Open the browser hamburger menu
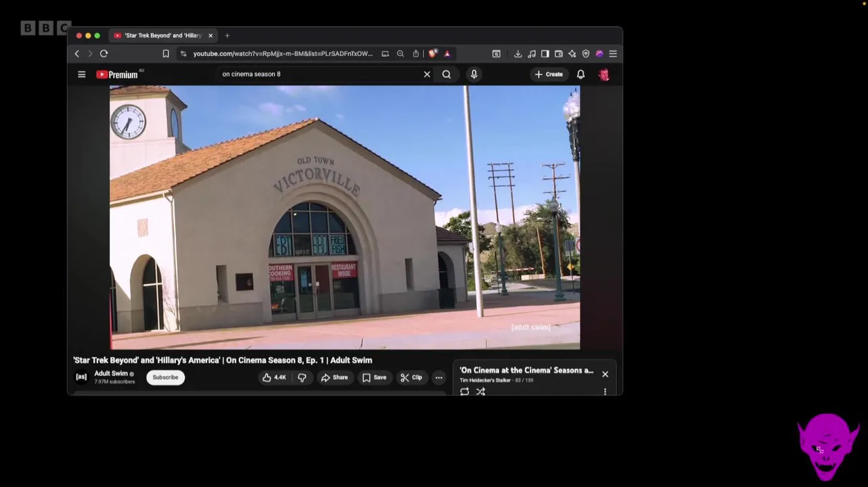The image size is (868, 487). [613, 53]
